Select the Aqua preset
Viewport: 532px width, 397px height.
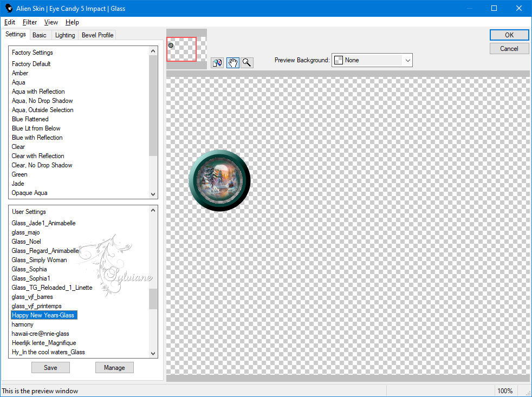pyautogui.click(x=18, y=82)
